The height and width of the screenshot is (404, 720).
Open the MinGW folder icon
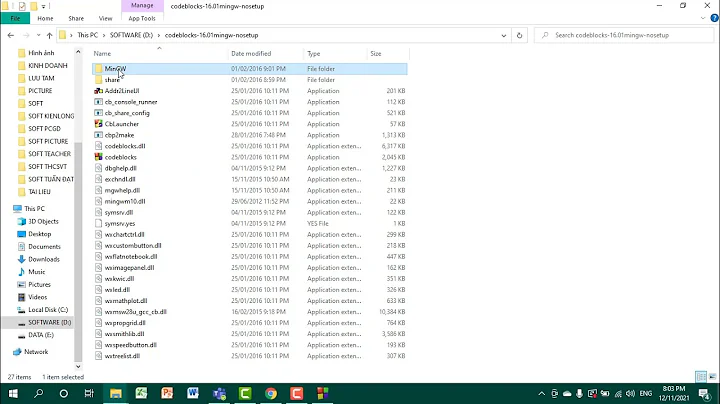pyautogui.click(x=98, y=69)
